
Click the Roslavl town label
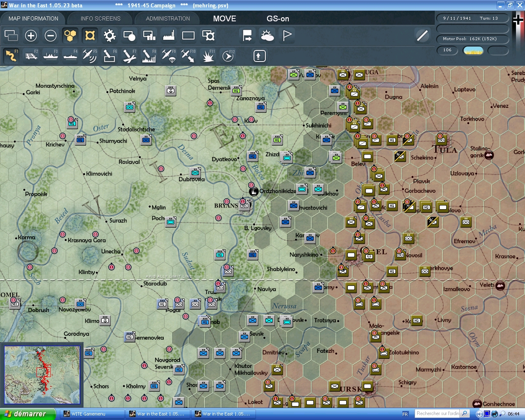pyautogui.click(x=129, y=162)
